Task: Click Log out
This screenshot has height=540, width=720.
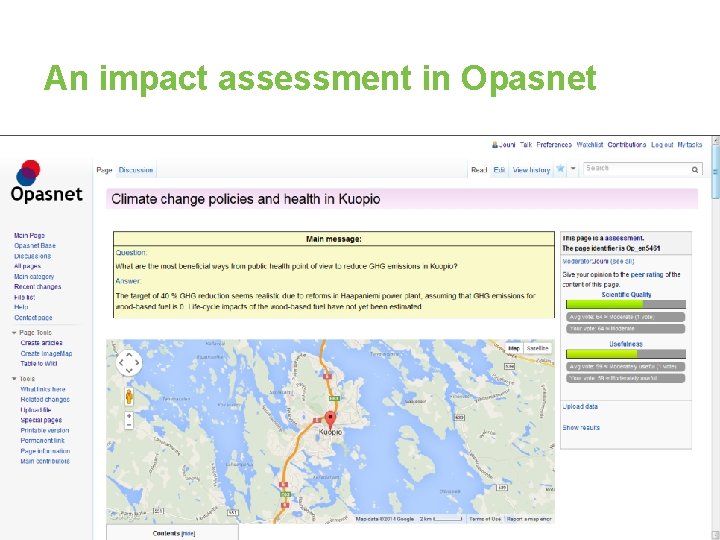Action: click(x=662, y=145)
